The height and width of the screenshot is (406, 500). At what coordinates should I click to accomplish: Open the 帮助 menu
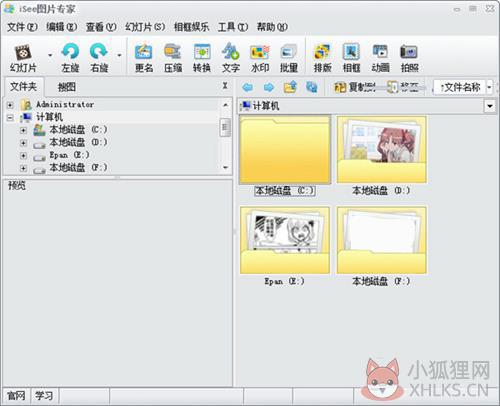point(272,27)
